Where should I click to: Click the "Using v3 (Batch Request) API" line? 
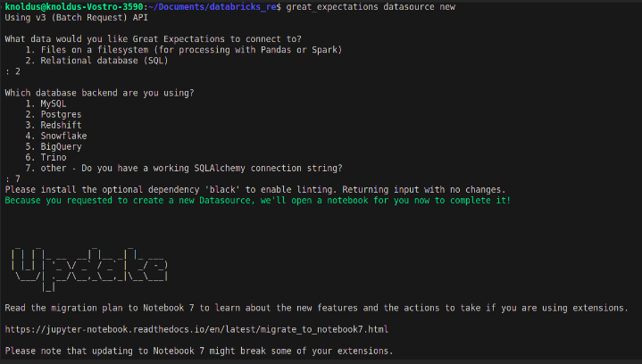(66, 18)
